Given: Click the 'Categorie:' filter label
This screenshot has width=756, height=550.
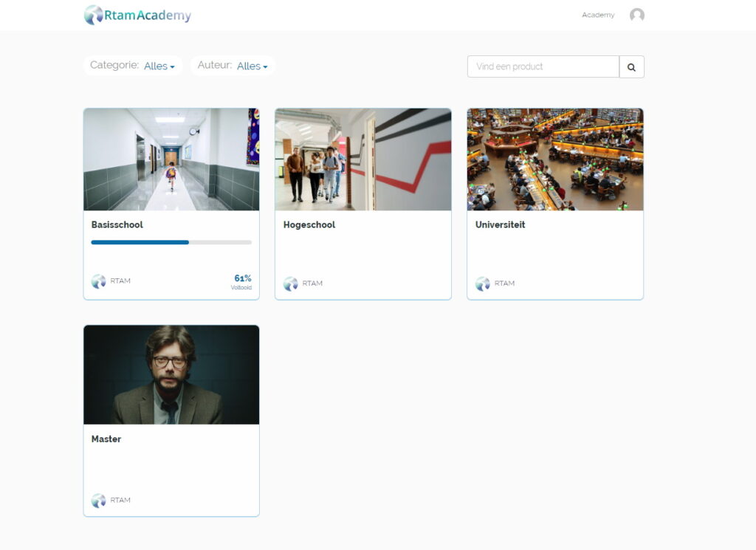Looking at the screenshot, I should click(114, 65).
